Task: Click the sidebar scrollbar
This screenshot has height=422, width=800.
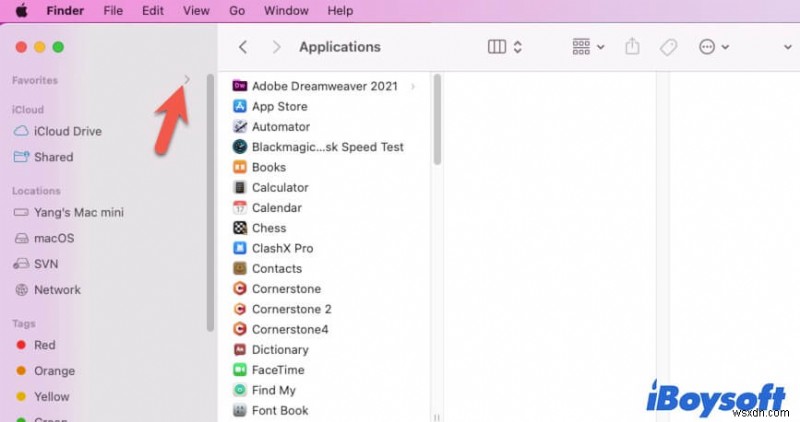Action: click(x=210, y=203)
